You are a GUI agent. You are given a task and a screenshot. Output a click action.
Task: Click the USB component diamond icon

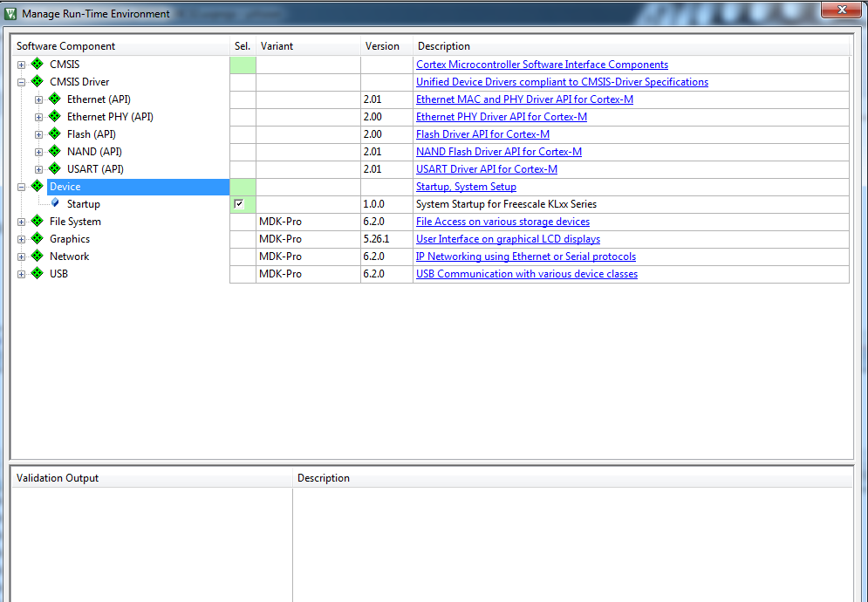tap(38, 274)
